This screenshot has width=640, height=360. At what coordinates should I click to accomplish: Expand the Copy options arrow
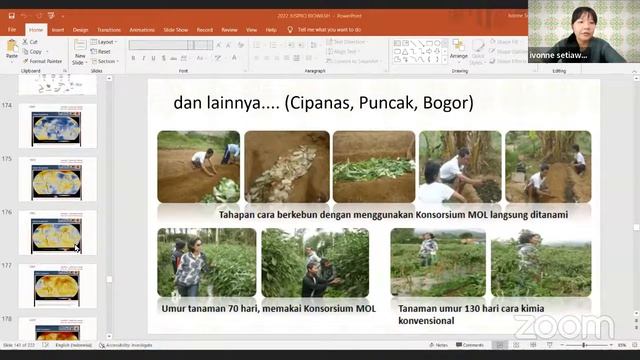[x=47, y=51]
